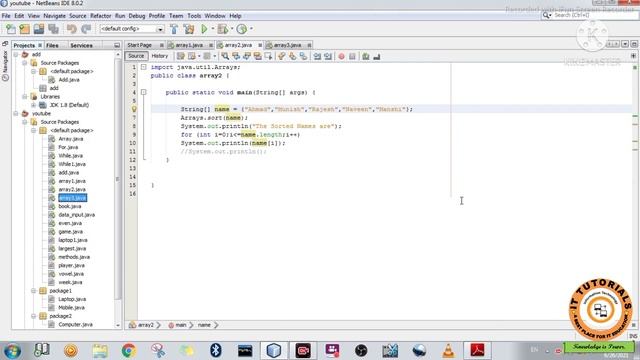Run the project with green play icon
The width and height of the screenshot is (640, 360).
pyautogui.click(x=204, y=29)
